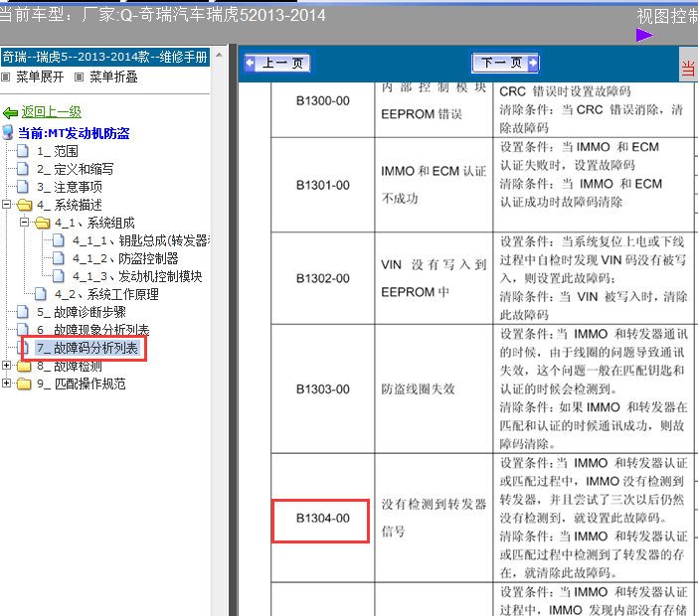The image size is (698, 616).
Task: Click the left sidebar scroll-up arrow
Action: [219, 56]
